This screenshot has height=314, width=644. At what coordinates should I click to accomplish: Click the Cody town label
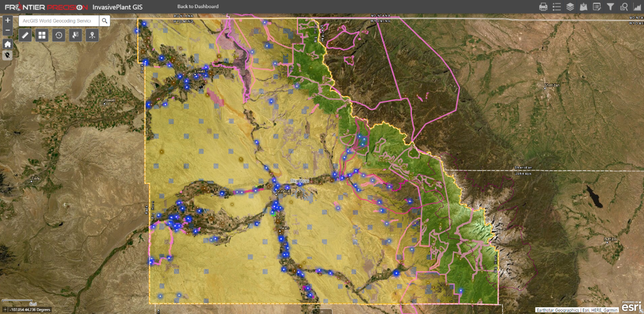pos(36,178)
